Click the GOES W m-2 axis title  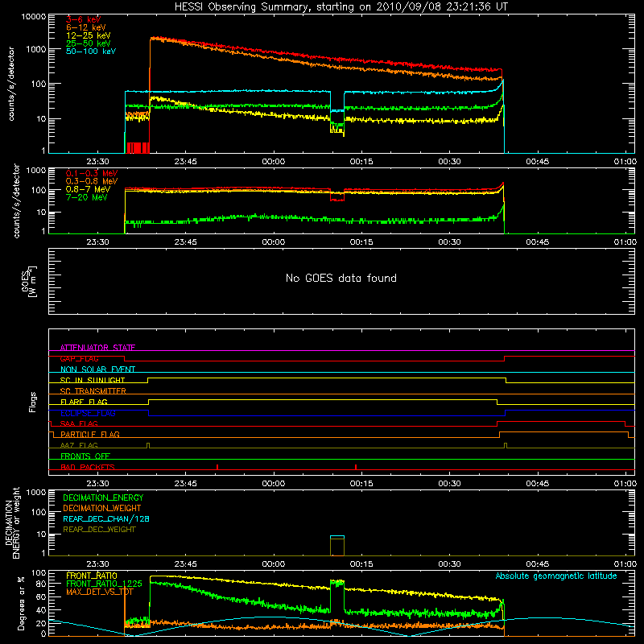coord(29,281)
